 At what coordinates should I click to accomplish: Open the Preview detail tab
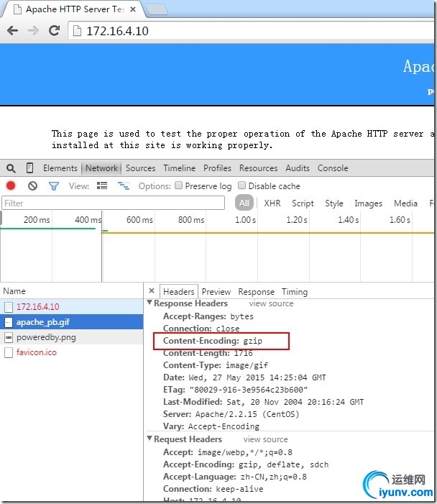(x=216, y=291)
